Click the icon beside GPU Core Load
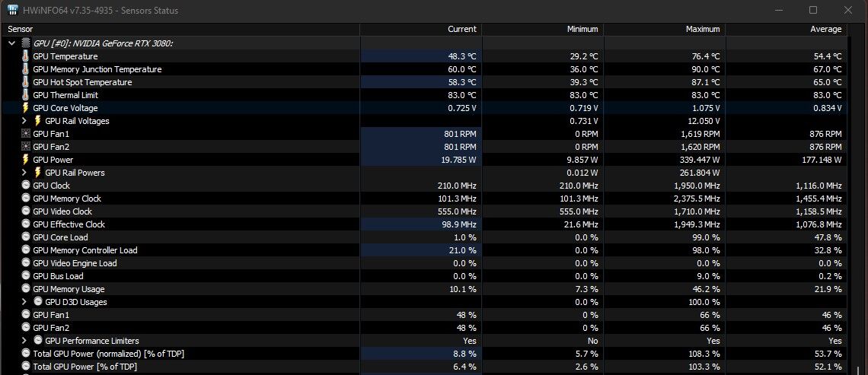 pos(25,237)
